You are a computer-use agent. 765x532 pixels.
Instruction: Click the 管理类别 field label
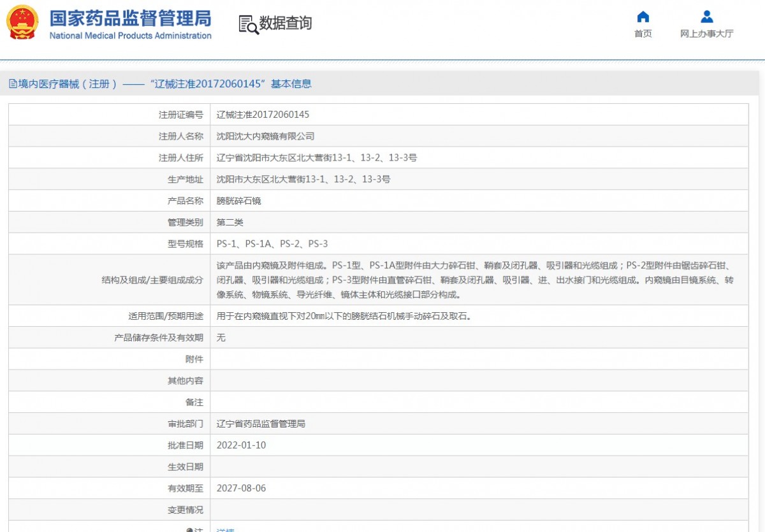[x=186, y=222]
